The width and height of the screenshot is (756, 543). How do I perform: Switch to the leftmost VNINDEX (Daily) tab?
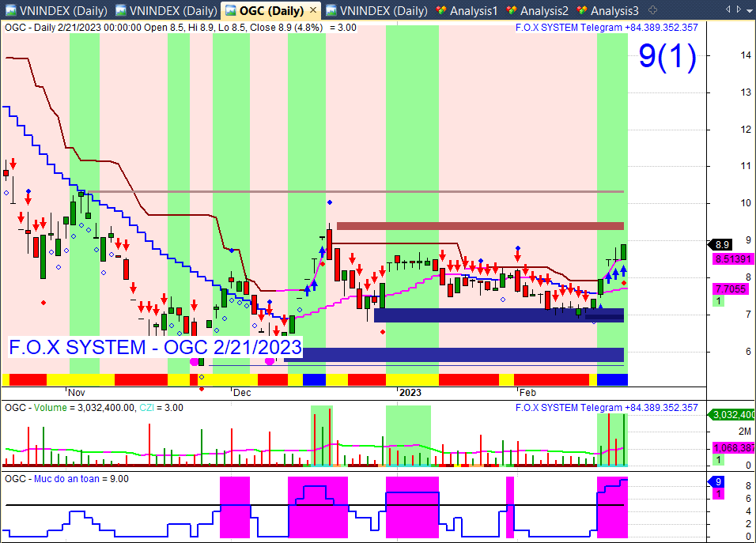(x=55, y=10)
